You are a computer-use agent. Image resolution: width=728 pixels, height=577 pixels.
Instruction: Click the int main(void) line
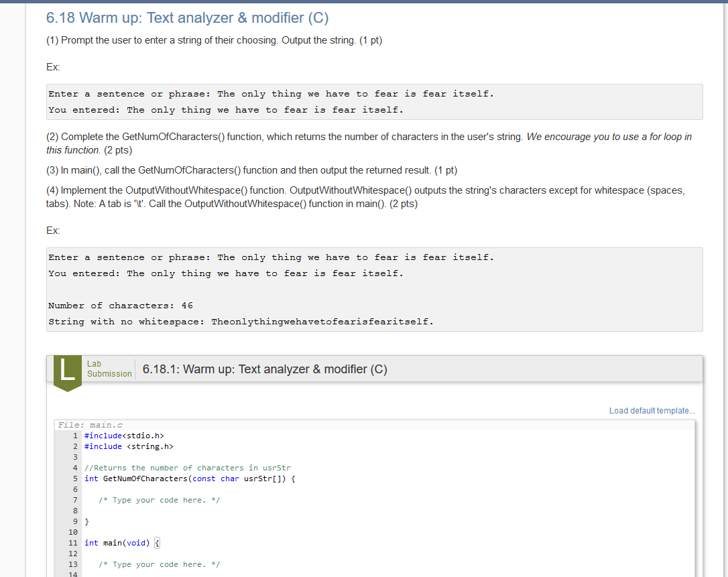pos(117,543)
